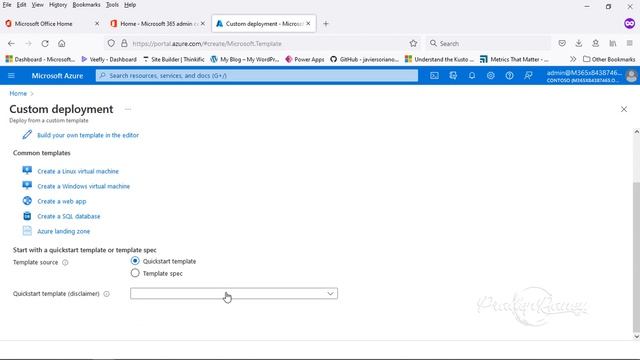640x360 pixels.
Task: Reload the page with the refresh icon
Action: click(45, 43)
